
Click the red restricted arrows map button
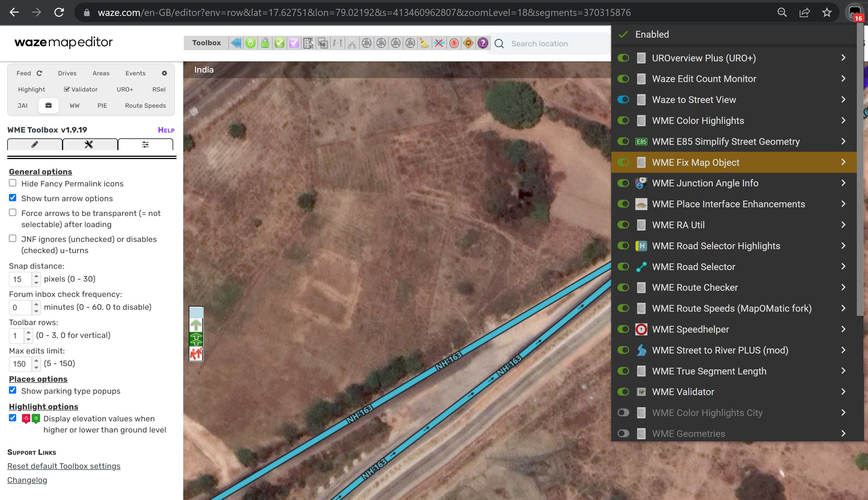click(x=196, y=353)
